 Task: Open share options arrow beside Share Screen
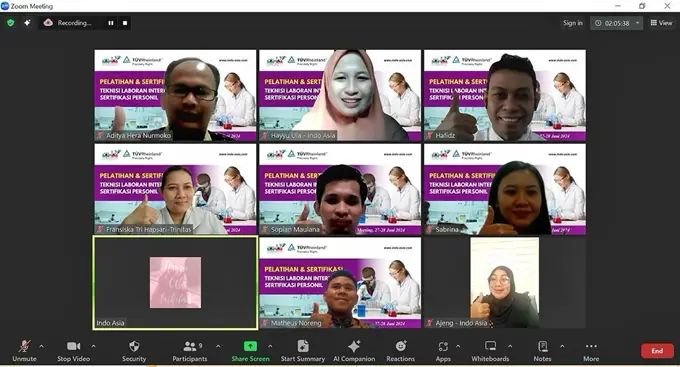click(270, 346)
